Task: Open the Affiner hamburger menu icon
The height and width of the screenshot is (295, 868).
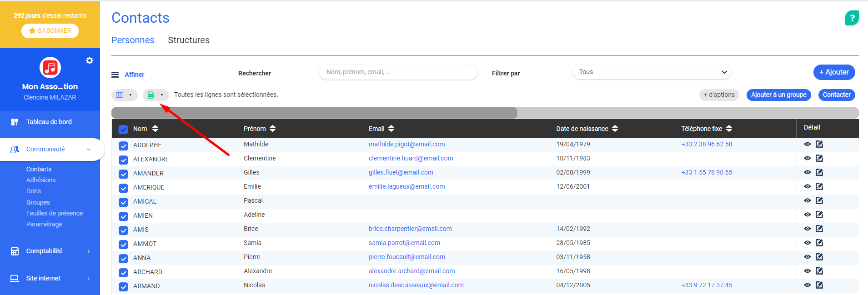Action: click(x=115, y=75)
